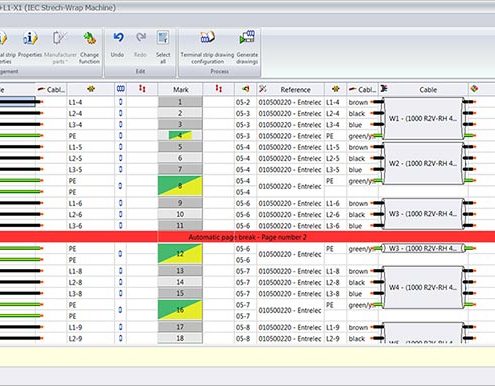The width and height of the screenshot is (495, 386).
Task: Click brown wire color in L1-4 row
Action: point(358,102)
